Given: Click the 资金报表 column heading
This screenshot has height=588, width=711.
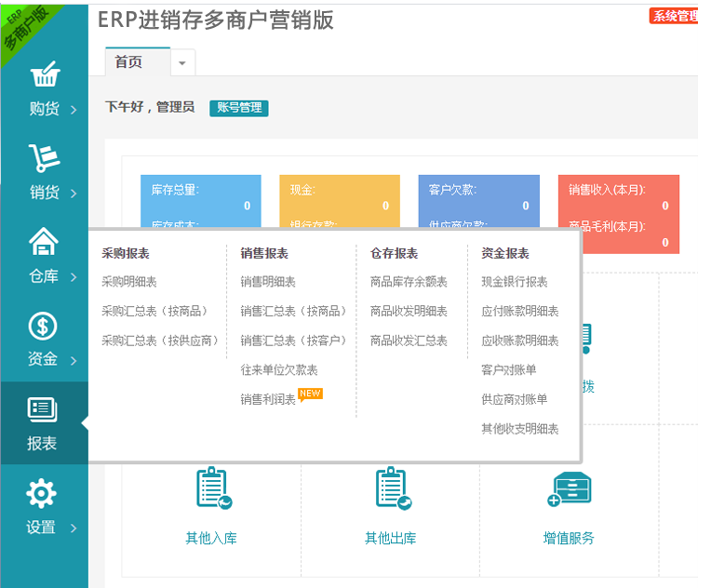Looking at the screenshot, I should [505, 253].
